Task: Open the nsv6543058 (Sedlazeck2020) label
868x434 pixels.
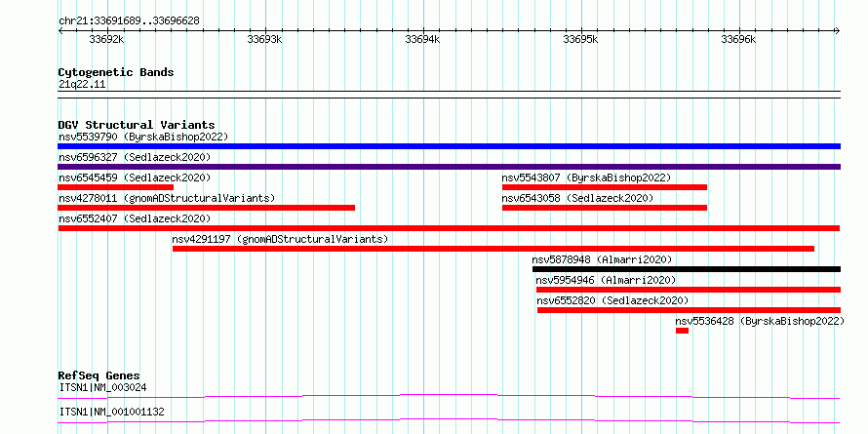Action: pyautogui.click(x=577, y=198)
